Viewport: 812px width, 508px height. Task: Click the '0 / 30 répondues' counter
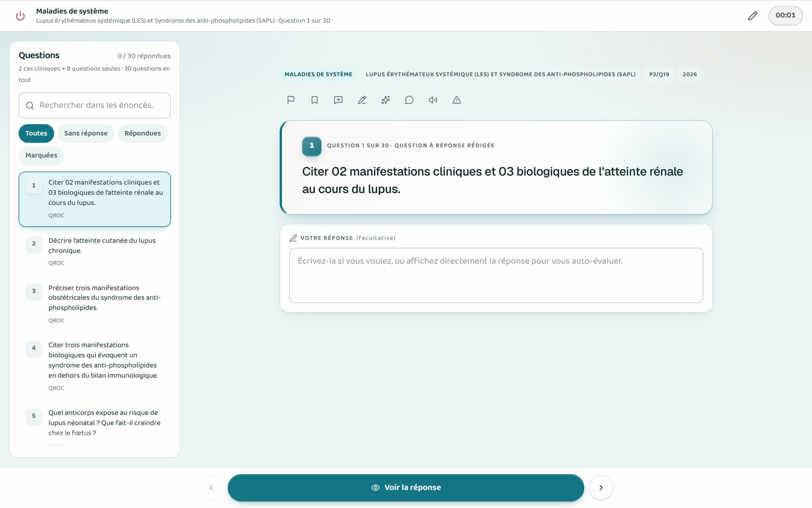point(144,56)
